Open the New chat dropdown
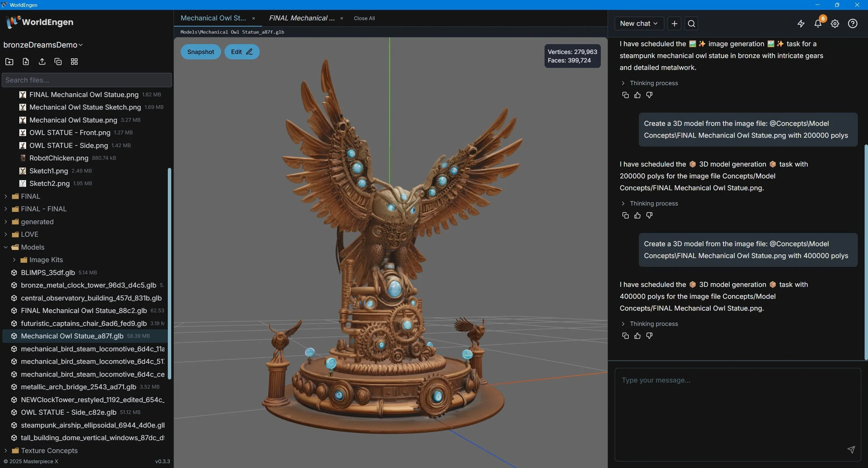 click(x=639, y=24)
